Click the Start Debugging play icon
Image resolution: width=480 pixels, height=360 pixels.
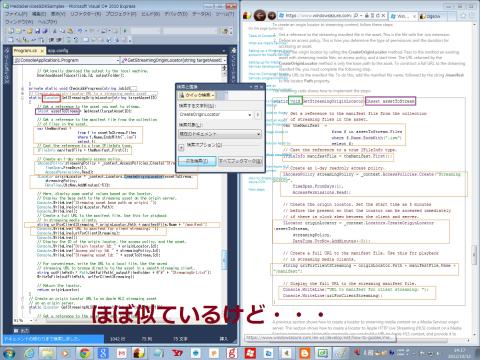(x=125, y=31)
